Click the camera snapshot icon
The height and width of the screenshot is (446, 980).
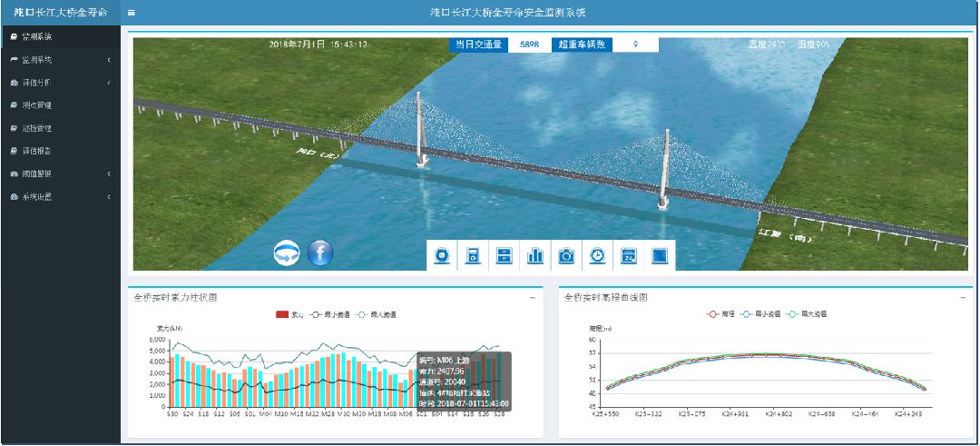[566, 255]
